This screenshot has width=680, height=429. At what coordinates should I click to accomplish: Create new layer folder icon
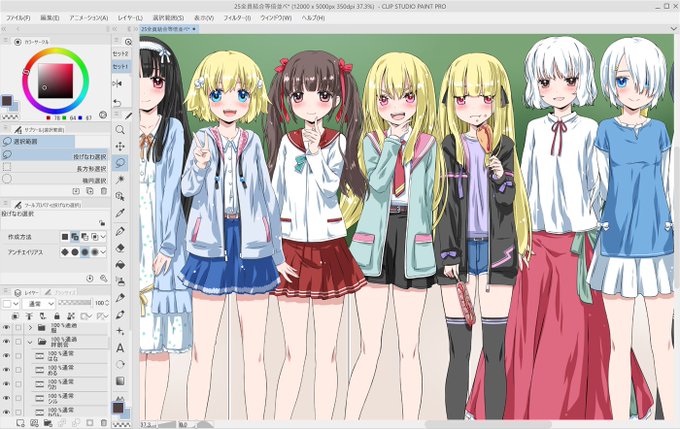point(48,422)
